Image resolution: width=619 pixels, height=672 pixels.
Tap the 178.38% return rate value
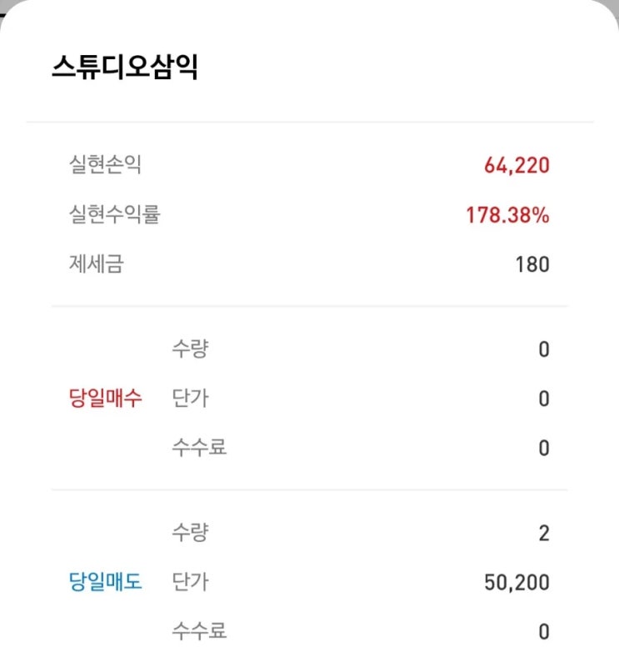507,215
